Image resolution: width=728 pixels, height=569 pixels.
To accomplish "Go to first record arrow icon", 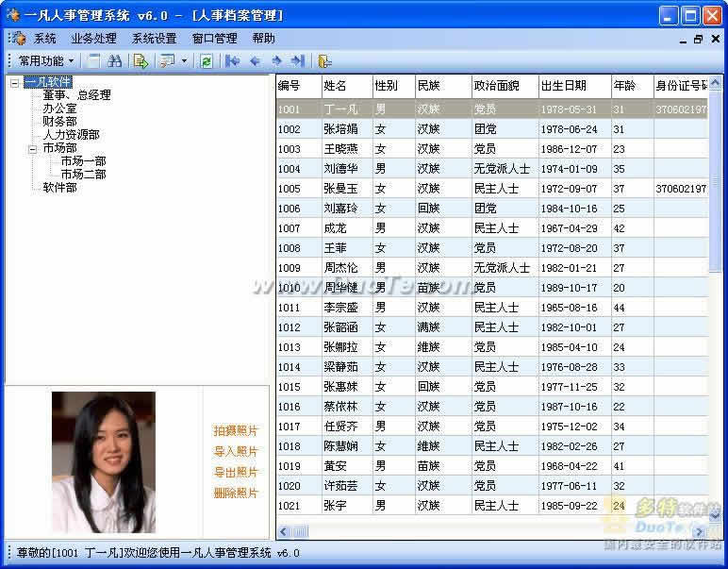I will (232, 60).
